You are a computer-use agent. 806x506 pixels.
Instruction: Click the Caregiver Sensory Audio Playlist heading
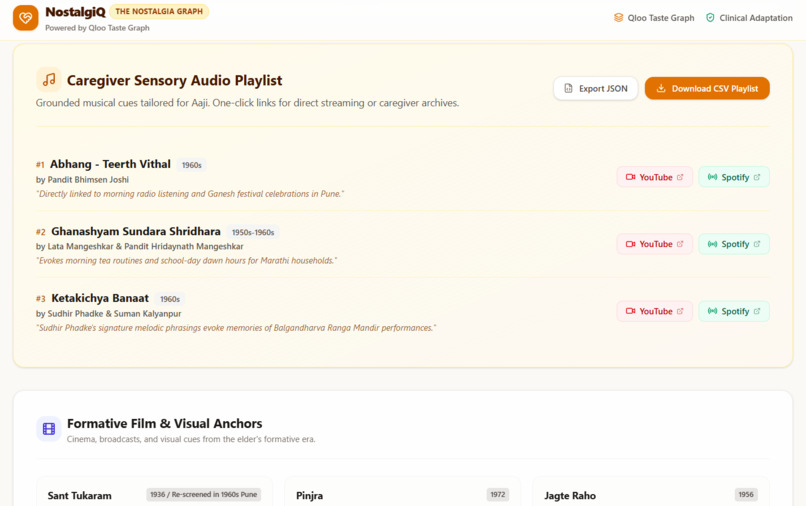174,80
